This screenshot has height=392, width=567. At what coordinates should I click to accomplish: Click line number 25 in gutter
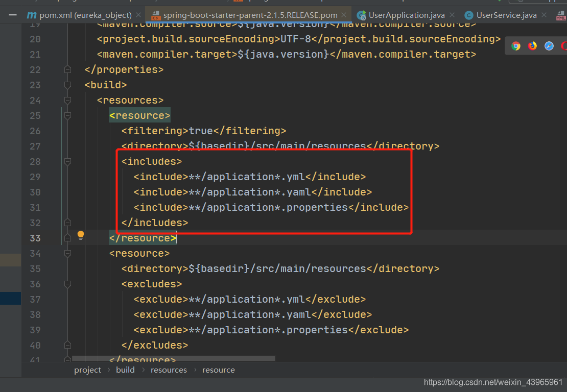(x=35, y=116)
